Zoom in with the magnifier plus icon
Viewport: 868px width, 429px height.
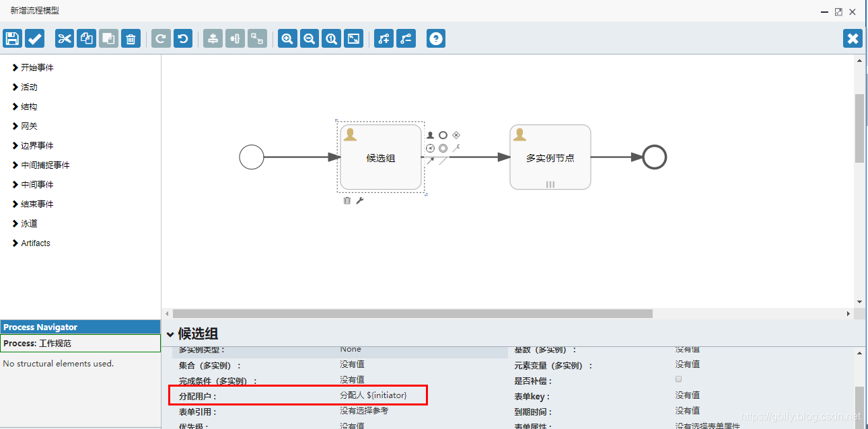pyautogui.click(x=287, y=38)
